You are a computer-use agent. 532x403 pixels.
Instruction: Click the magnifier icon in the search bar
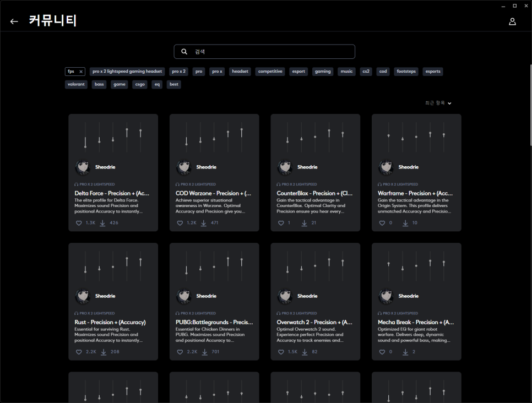tap(184, 52)
